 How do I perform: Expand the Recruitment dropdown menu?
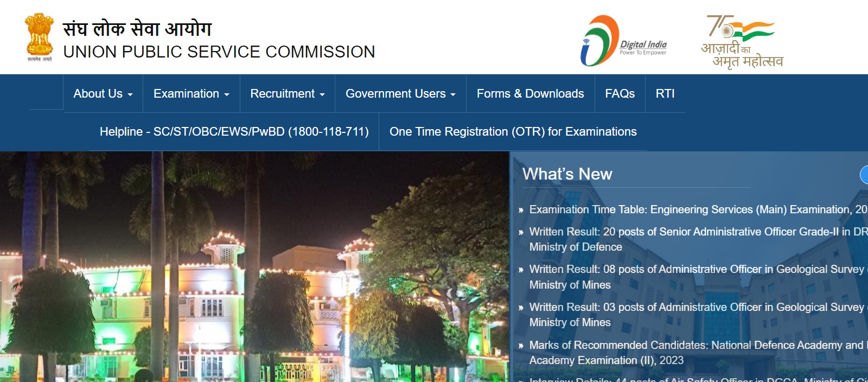(288, 94)
